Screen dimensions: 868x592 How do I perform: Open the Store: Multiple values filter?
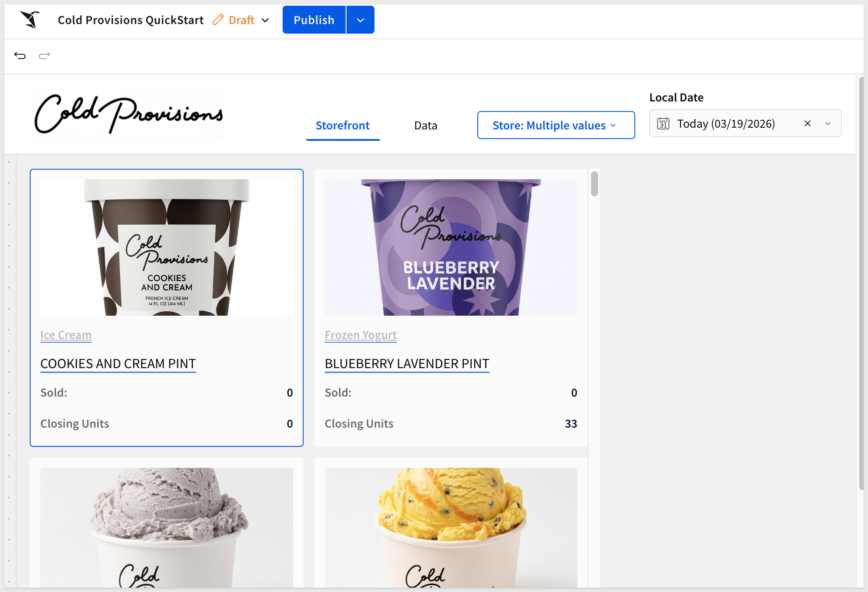[556, 125]
